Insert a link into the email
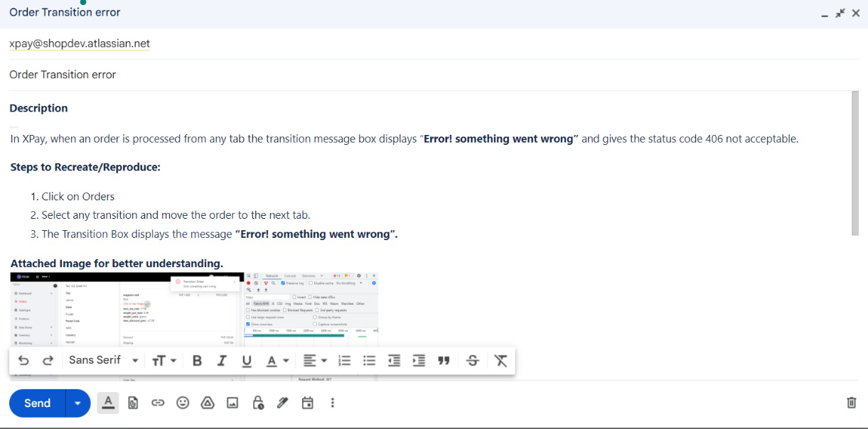This screenshot has height=429, width=868. (x=158, y=403)
